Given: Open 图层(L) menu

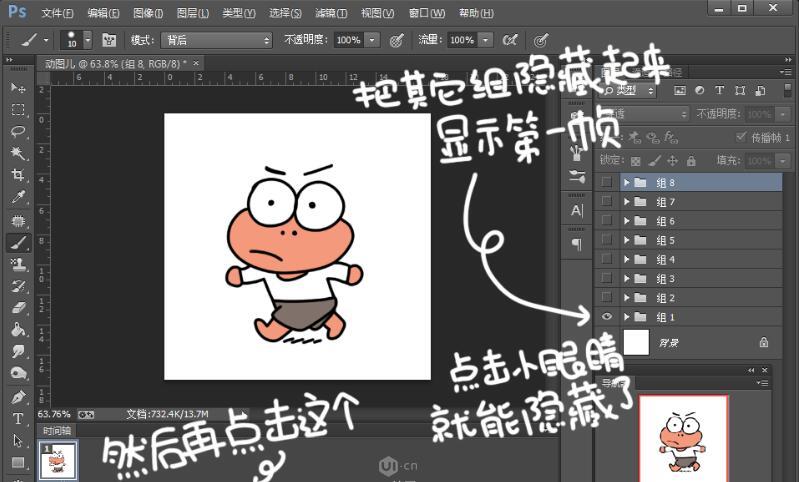Looking at the screenshot, I should 193,13.
